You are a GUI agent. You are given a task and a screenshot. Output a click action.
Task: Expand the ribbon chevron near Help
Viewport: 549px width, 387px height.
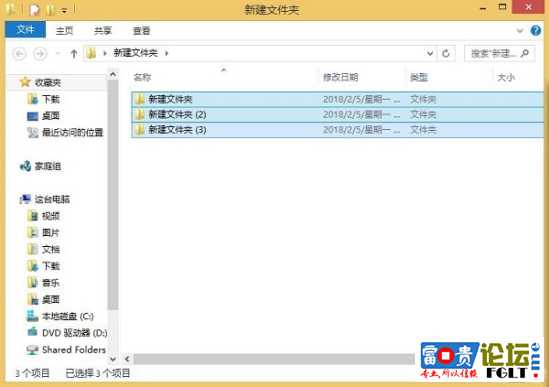[x=520, y=31]
